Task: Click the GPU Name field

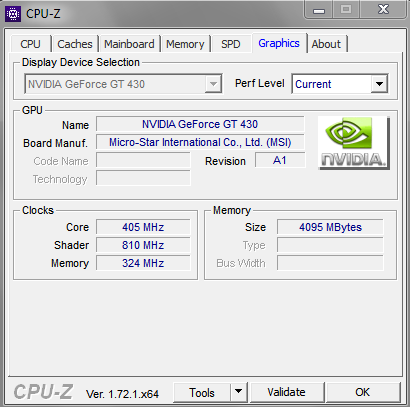Action: tap(200, 124)
